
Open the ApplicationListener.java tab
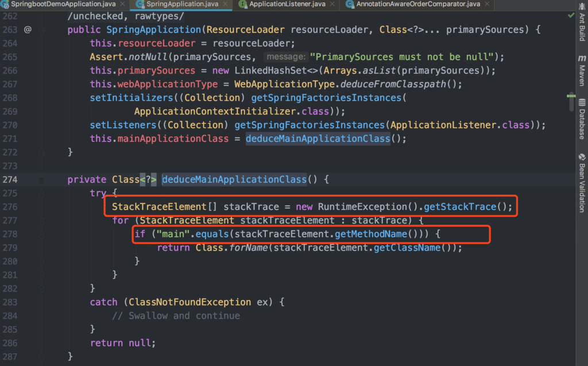coord(287,4)
